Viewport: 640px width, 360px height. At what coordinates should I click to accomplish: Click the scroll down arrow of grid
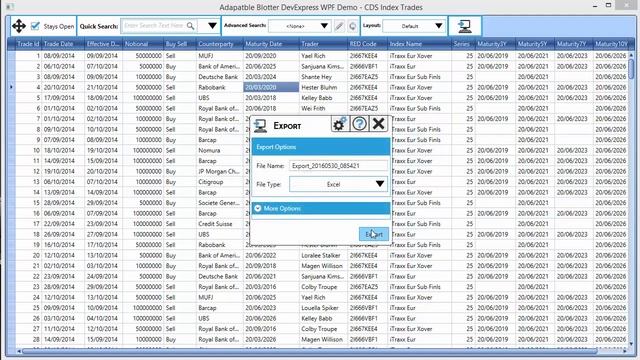coord(631,344)
